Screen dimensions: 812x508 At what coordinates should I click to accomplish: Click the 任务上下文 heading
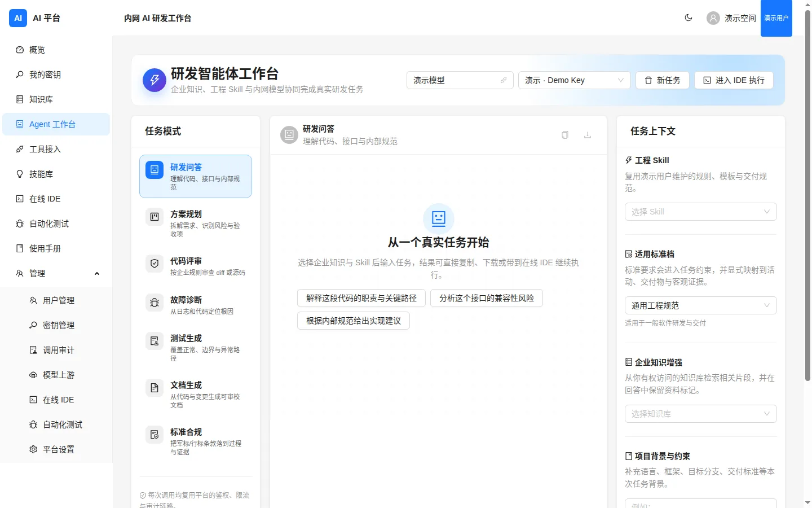[x=653, y=131]
